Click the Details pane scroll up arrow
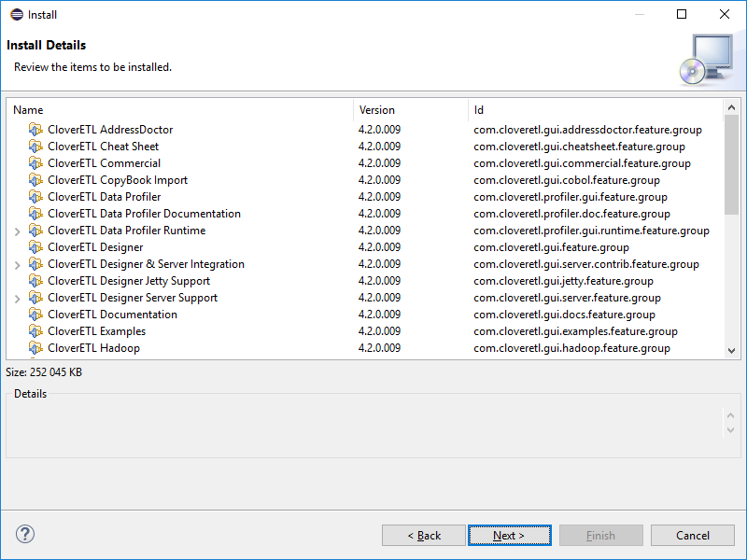The height and width of the screenshot is (560, 747). coord(730,415)
